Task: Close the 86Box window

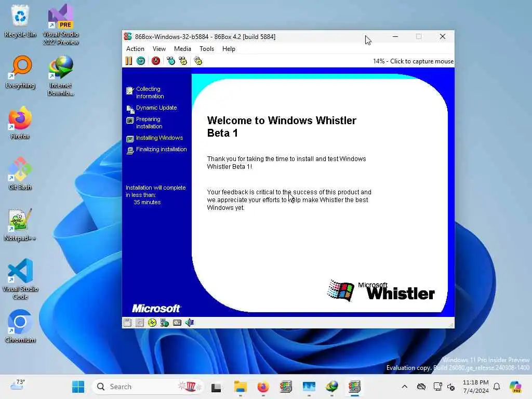Action: pyautogui.click(x=443, y=37)
